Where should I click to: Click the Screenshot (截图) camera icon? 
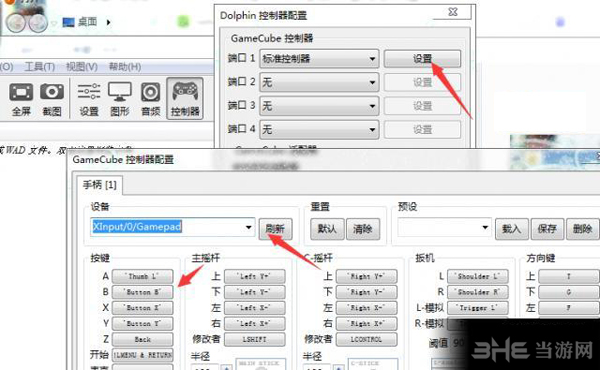click(x=52, y=99)
